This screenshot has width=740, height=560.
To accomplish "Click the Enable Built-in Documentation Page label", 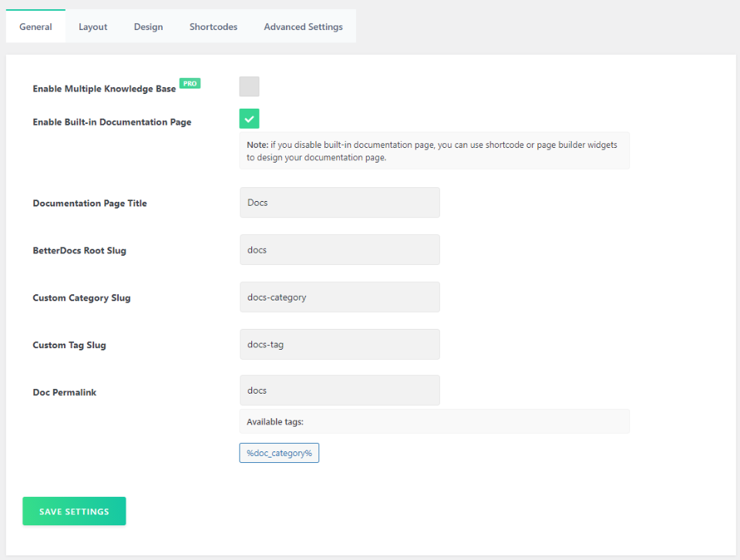I will 112,122.
